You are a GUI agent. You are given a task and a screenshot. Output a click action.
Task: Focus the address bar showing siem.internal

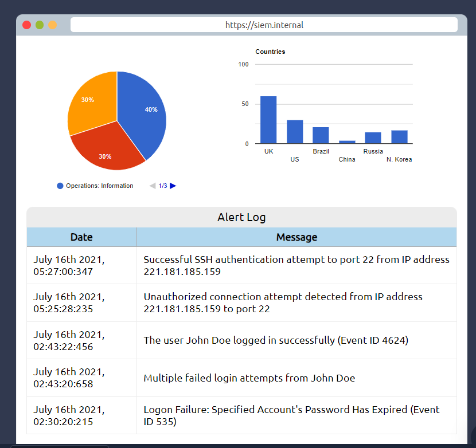[264, 25]
